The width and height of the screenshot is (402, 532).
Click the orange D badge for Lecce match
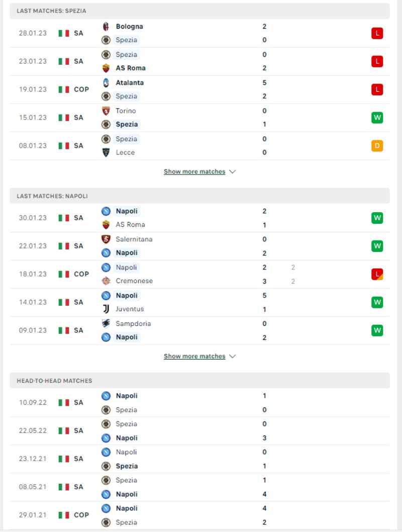[377, 146]
